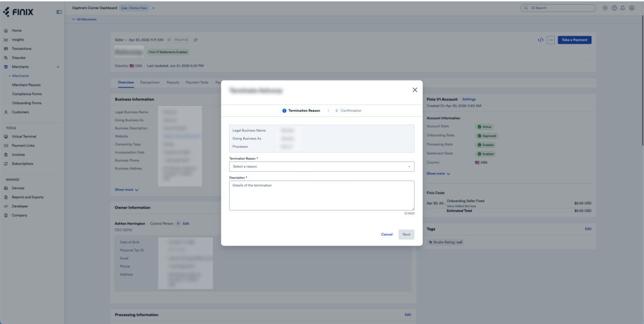
Task: Open notifications bell icon
Action: 623,8
